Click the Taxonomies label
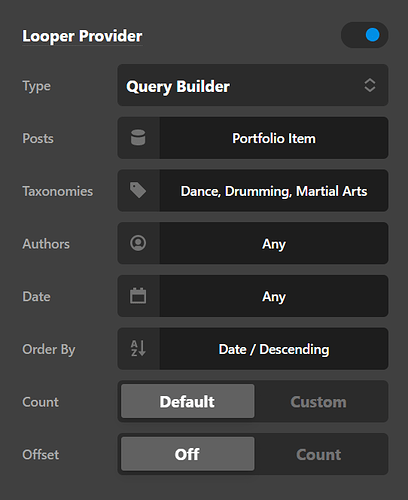408x500 pixels. 57,191
